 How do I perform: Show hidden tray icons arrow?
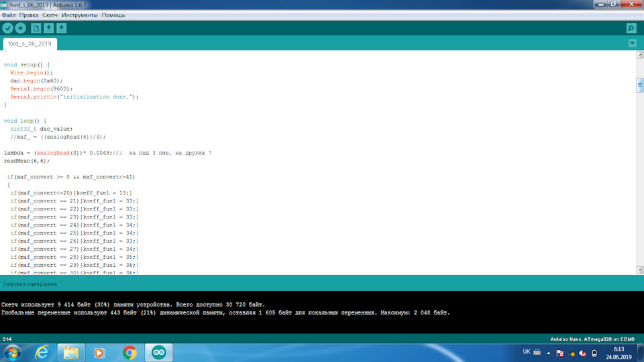[548, 353]
